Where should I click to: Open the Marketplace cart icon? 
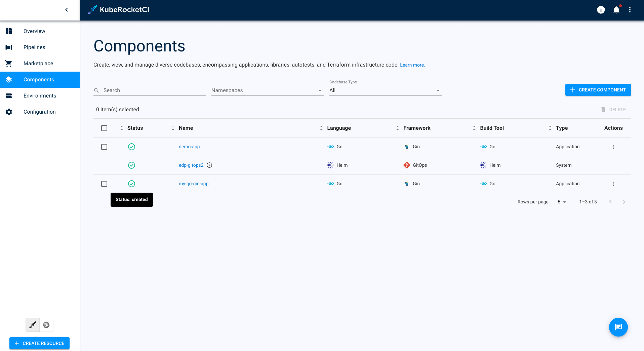tap(9, 63)
